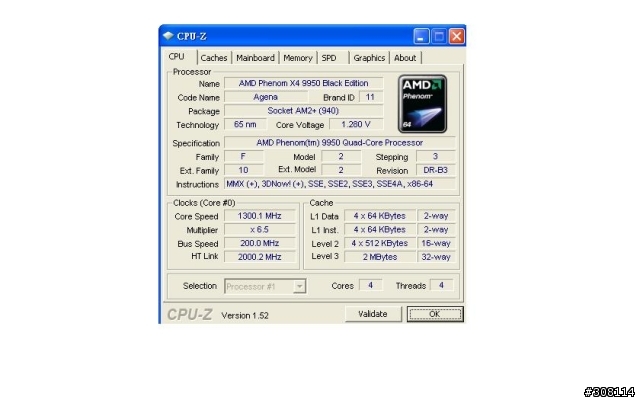
Task: Click the Multiplier value x 6.5
Action: point(260,230)
